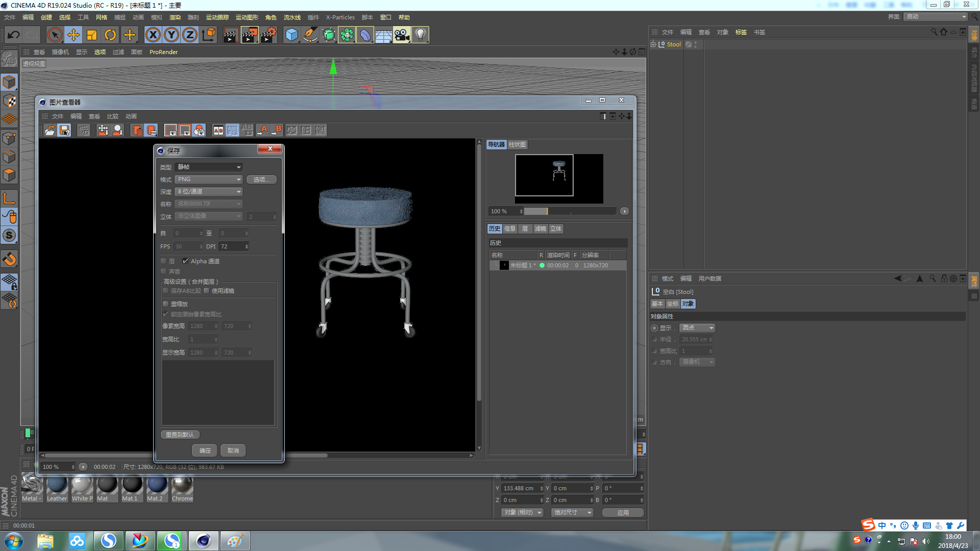This screenshot has width=980, height=551.
Task: Click 重置到默认 button in save dialog
Action: (x=179, y=435)
